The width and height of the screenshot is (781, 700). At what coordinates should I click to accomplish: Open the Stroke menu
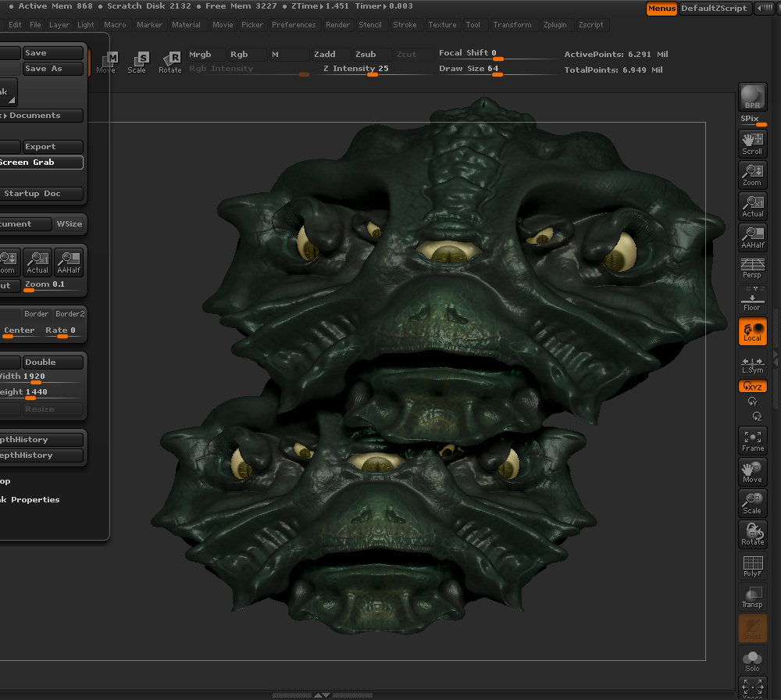405,25
